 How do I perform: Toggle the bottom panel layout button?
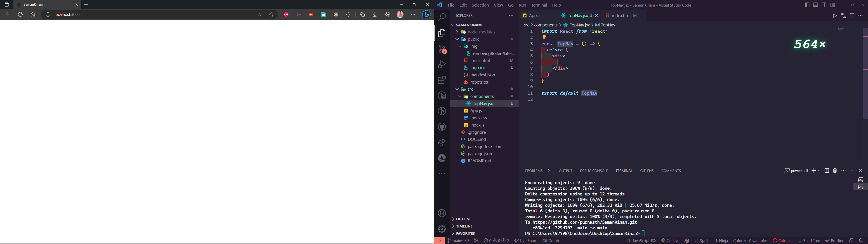pos(816,5)
